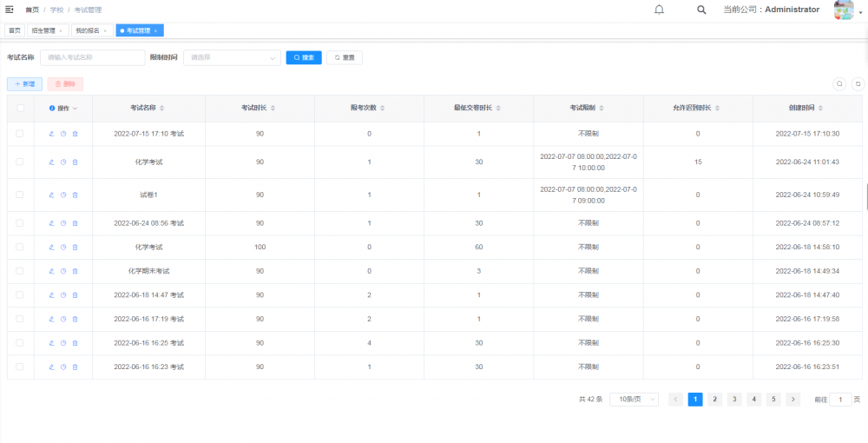The image size is (868, 443).
Task: Select all rows with the header checkbox
Action: coord(21,108)
